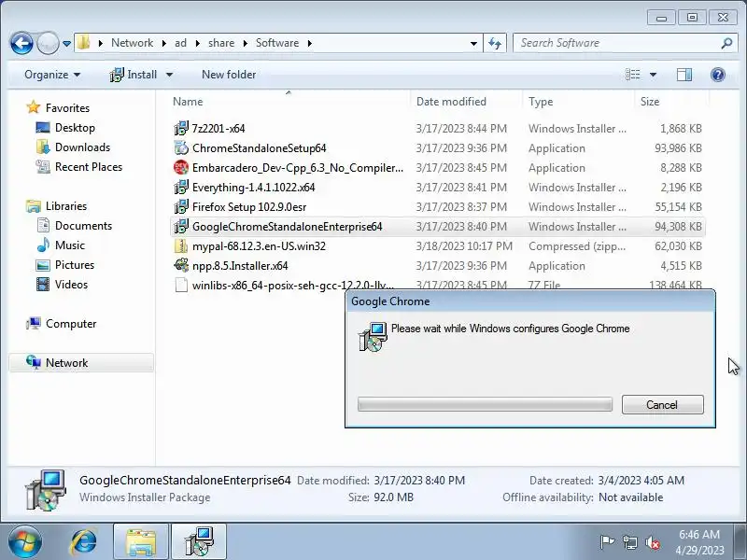Focus the Search Software box
This screenshot has width=747, height=560.
pyautogui.click(x=619, y=43)
